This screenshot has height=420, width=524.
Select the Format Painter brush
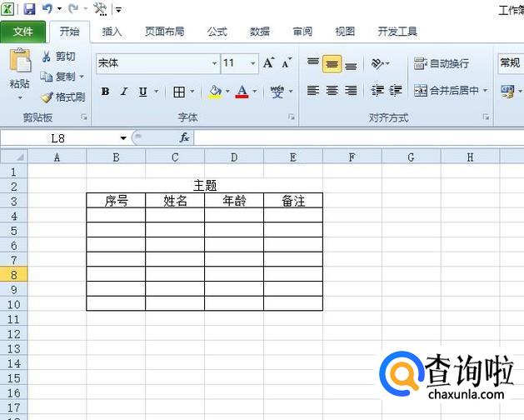point(47,97)
